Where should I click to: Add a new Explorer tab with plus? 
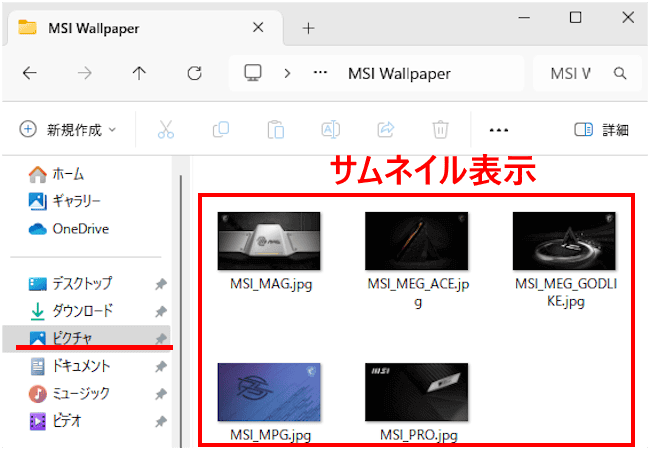[308, 28]
